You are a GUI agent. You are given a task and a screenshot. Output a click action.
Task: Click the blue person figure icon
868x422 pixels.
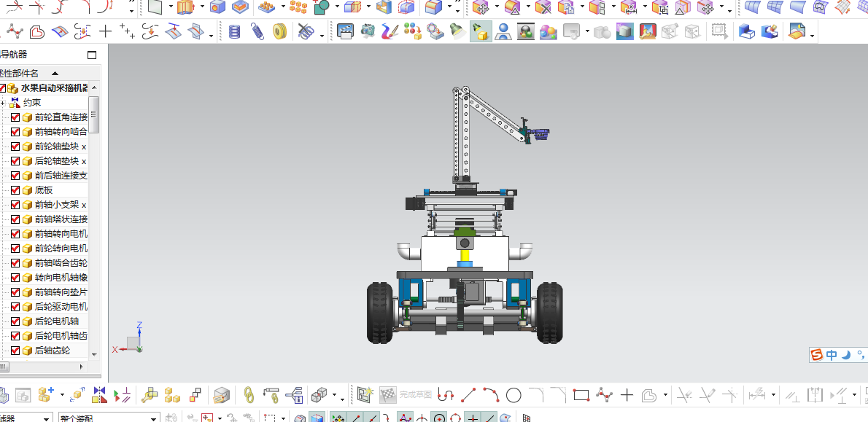pos(503,31)
